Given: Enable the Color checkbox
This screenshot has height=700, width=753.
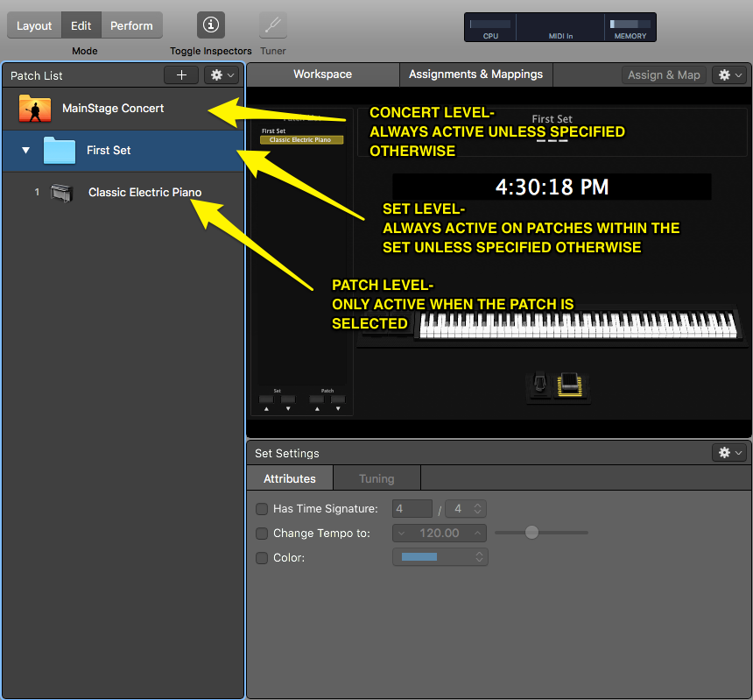Looking at the screenshot, I should click(262, 558).
